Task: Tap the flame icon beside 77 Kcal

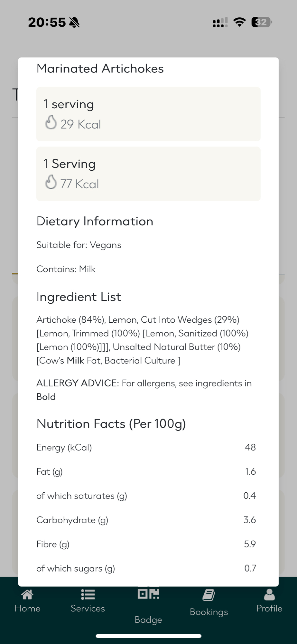Action: [51, 182]
